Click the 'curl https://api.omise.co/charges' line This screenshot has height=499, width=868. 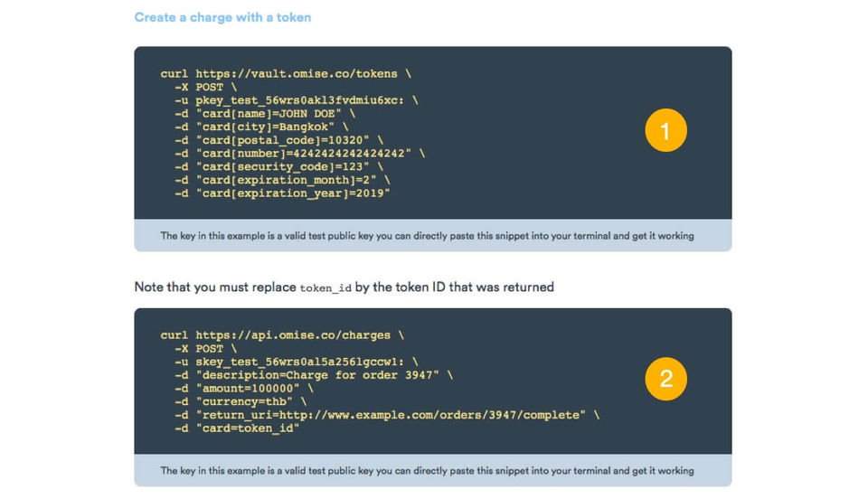tap(282, 335)
